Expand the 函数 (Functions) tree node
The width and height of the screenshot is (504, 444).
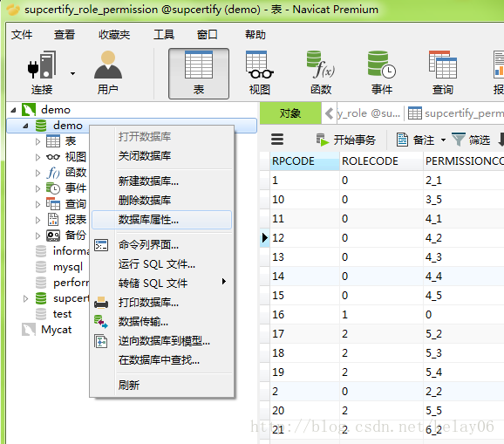pos(37,173)
